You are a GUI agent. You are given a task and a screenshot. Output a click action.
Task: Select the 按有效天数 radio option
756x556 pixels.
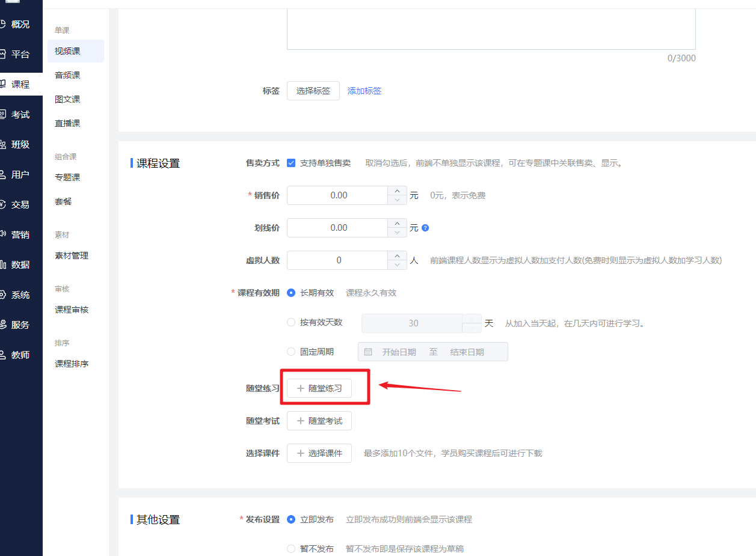(x=291, y=322)
